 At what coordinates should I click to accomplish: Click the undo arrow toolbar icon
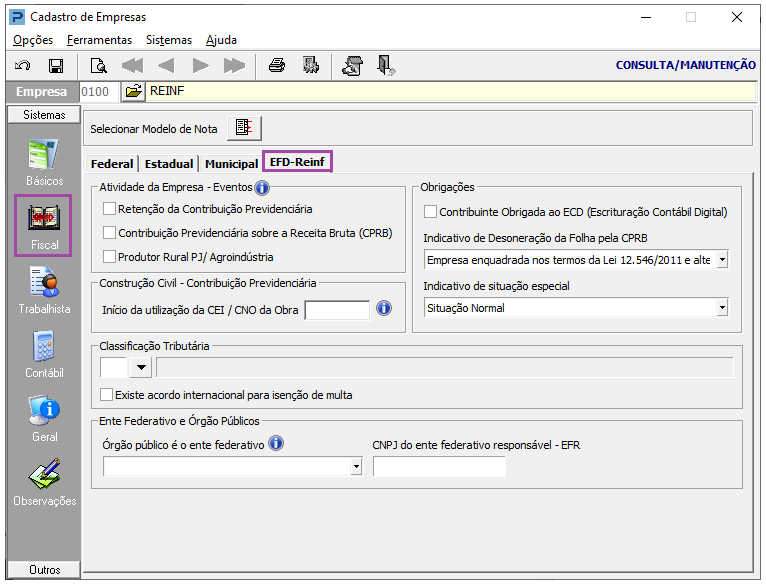[x=22, y=65]
